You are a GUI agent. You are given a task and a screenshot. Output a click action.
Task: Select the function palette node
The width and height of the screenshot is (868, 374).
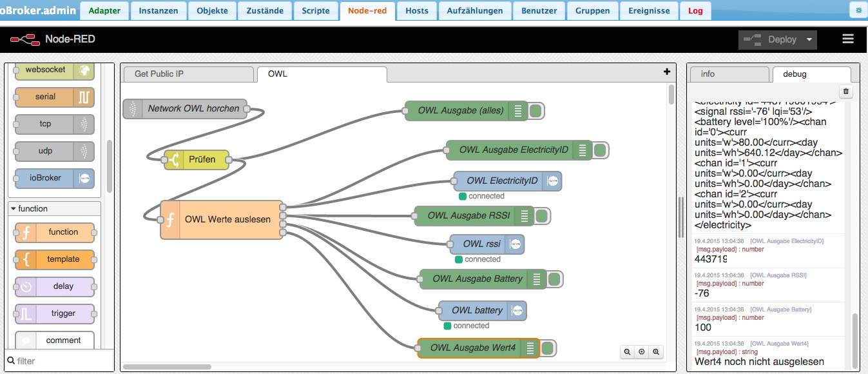point(54,233)
